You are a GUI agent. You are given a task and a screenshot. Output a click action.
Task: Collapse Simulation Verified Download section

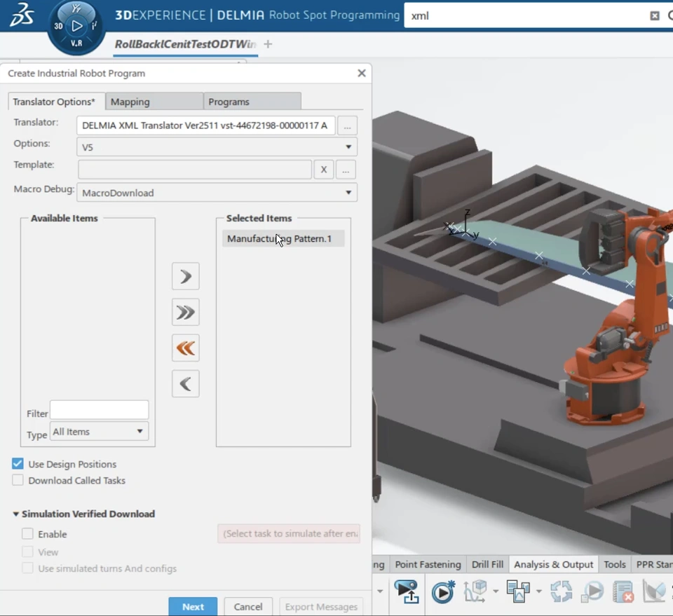(16, 514)
